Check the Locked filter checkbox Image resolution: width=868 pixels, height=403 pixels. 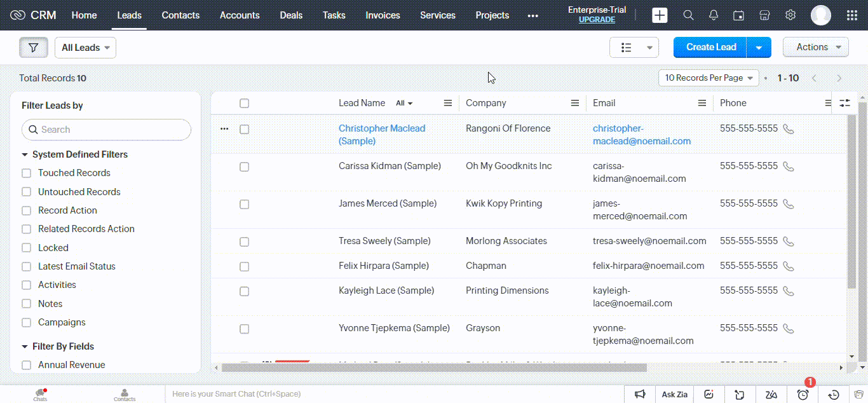[x=26, y=247]
